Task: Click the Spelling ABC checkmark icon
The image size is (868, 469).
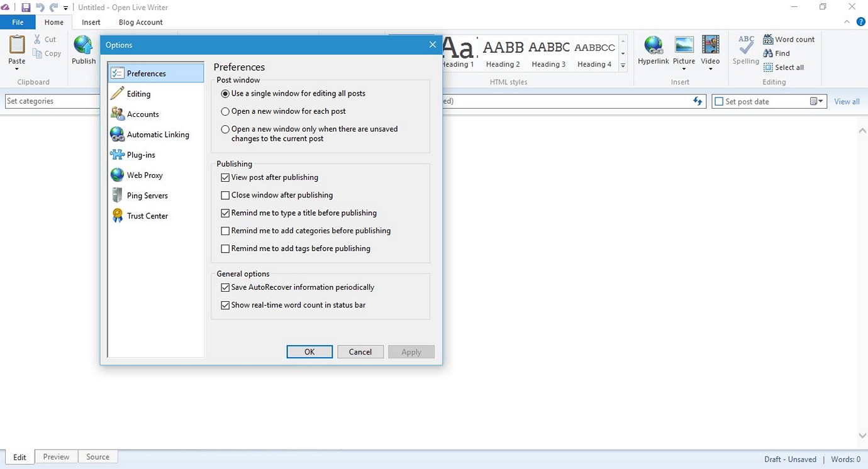Action: (x=746, y=45)
